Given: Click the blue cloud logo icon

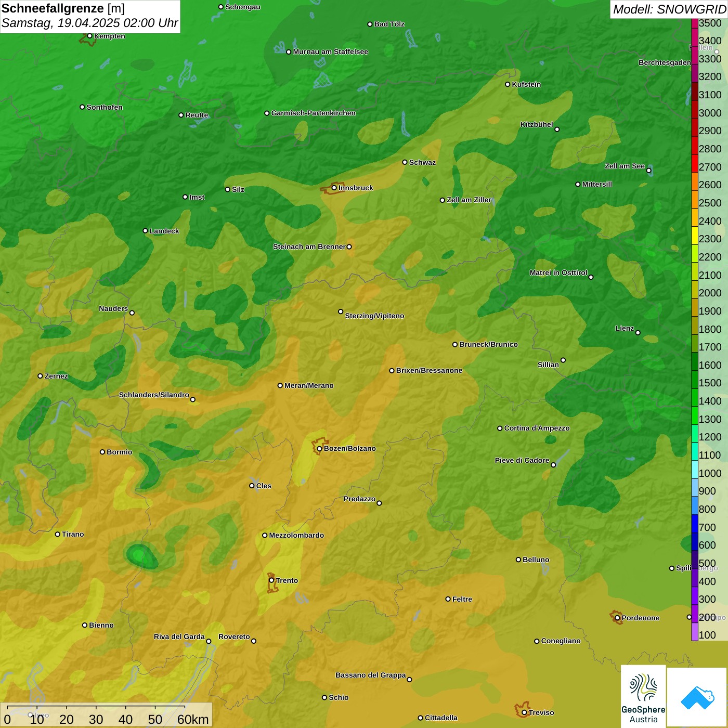Looking at the screenshot, I should pyautogui.click(x=697, y=697).
